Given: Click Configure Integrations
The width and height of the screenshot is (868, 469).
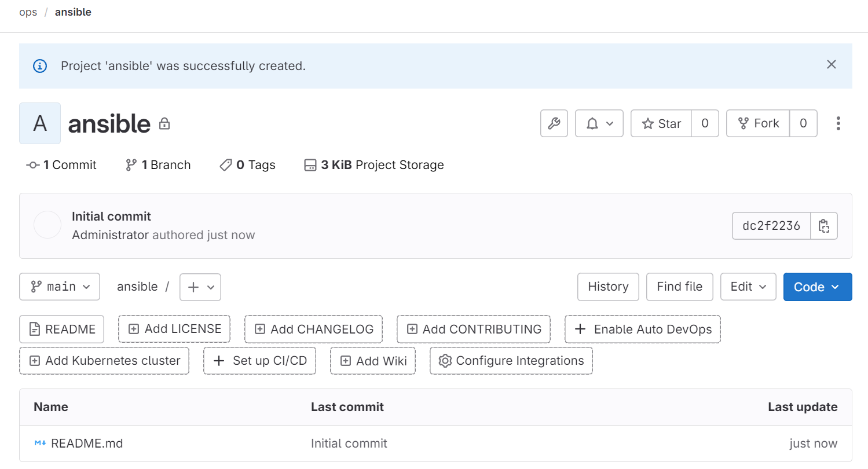Looking at the screenshot, I should (x=511, y=361).
